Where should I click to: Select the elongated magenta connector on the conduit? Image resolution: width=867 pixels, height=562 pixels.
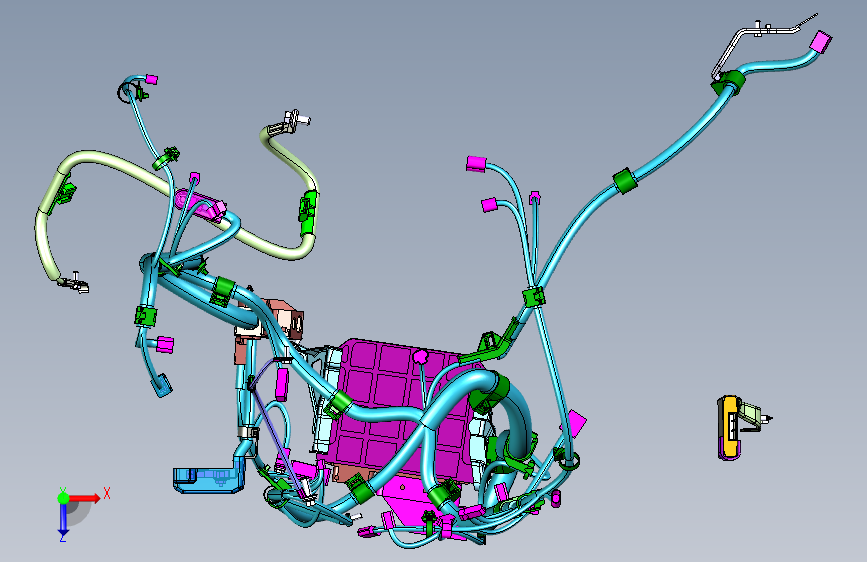coord(201,205)
